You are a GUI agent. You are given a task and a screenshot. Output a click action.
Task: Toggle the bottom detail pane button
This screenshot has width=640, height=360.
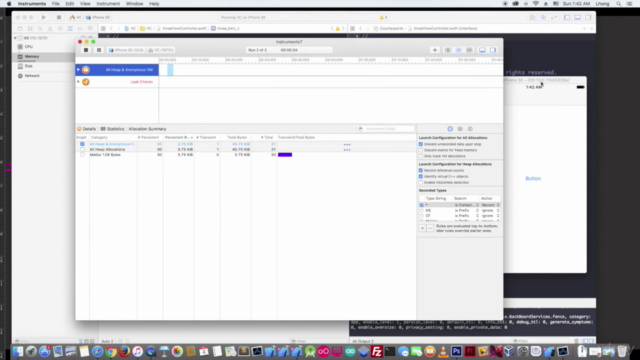482,50
